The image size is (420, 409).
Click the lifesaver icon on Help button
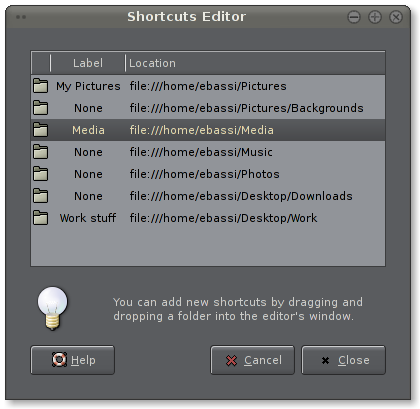(59, 360)
